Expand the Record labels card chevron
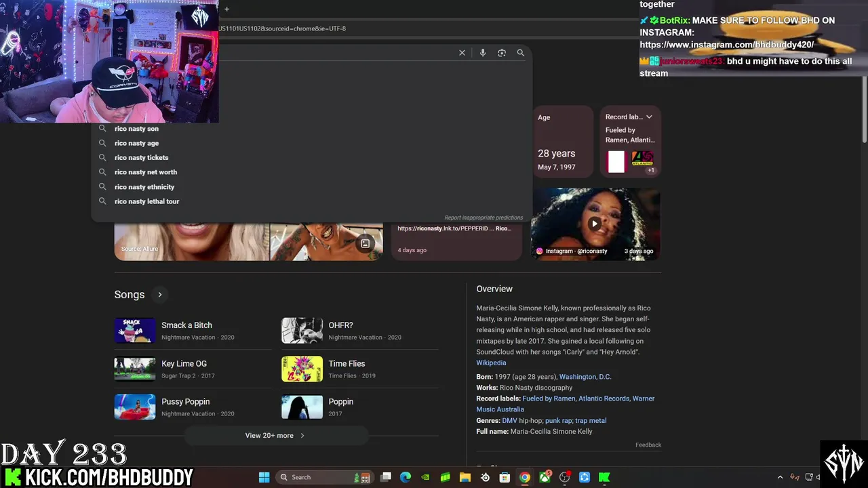 pyautogui.click(x=649, y=117)
